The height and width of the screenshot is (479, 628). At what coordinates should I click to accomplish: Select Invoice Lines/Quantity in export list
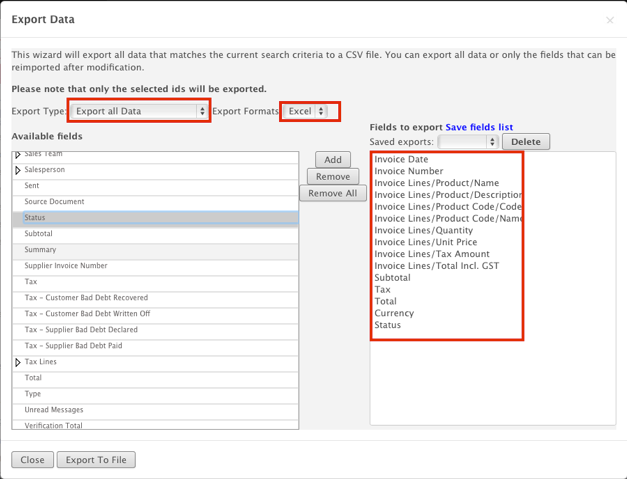pos(424,230)
